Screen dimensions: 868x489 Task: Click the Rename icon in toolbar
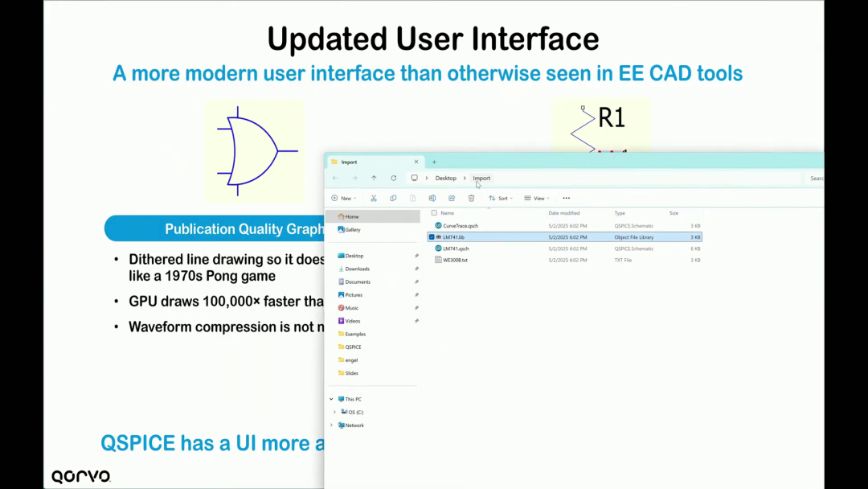(x=432, y=199)
